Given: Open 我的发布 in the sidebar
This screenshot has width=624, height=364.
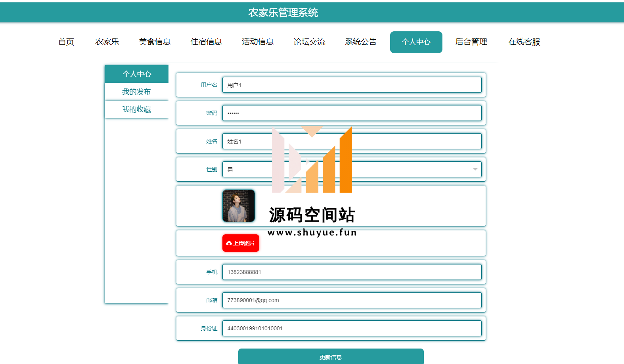Looking at the screenshot, I should click(137, 92).
